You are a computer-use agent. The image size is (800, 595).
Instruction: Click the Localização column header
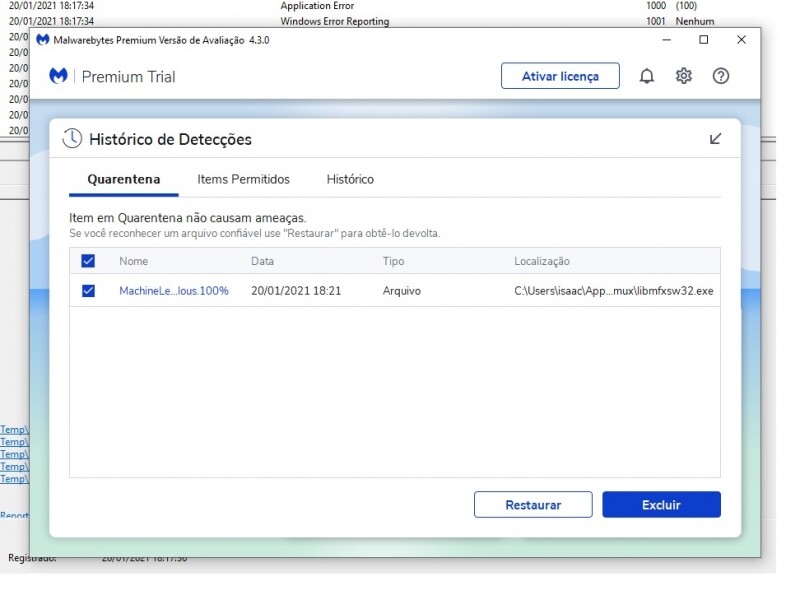coord(542,261)
